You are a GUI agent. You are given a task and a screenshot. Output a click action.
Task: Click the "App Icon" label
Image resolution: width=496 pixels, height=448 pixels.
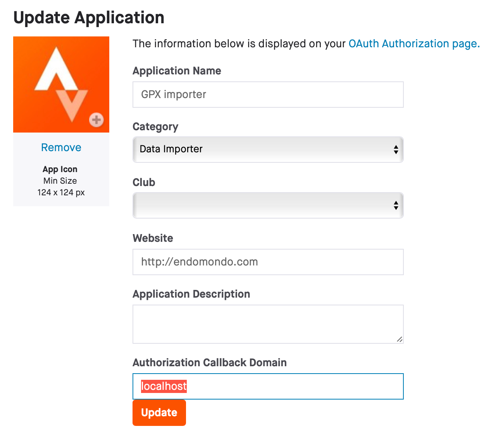60,169
